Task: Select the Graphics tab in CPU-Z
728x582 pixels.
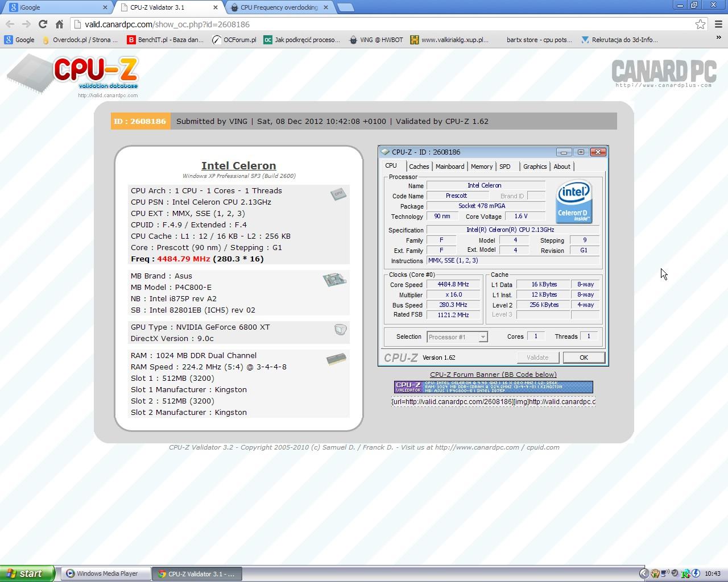Action: pyautogui.click(x=535, y=167)
